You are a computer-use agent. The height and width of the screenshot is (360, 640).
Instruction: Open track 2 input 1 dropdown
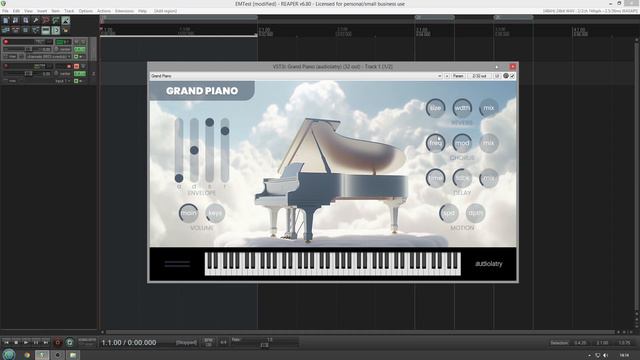(x=62, y=81)
